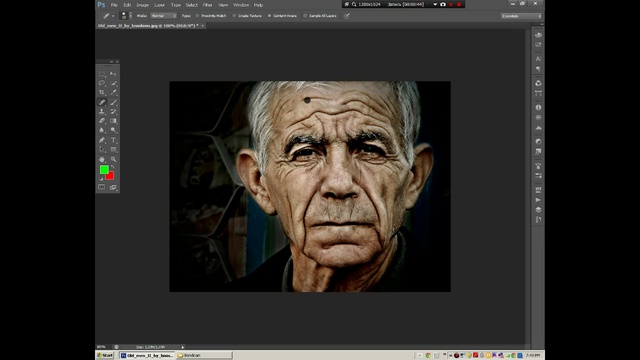Open the Layer menu

tap(160, 5)
